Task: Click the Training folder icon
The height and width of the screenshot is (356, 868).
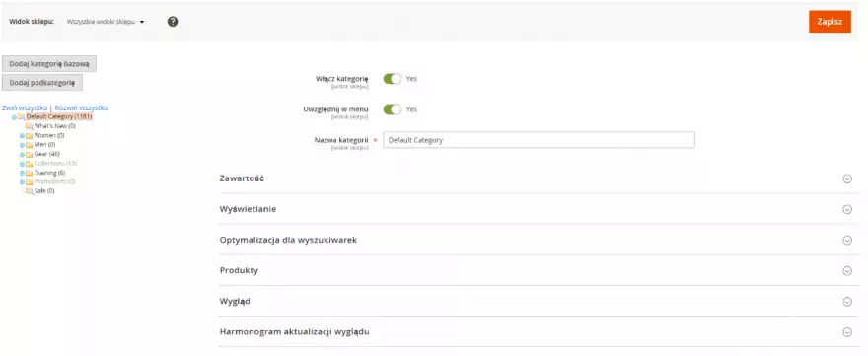Action: click(30, 173)
